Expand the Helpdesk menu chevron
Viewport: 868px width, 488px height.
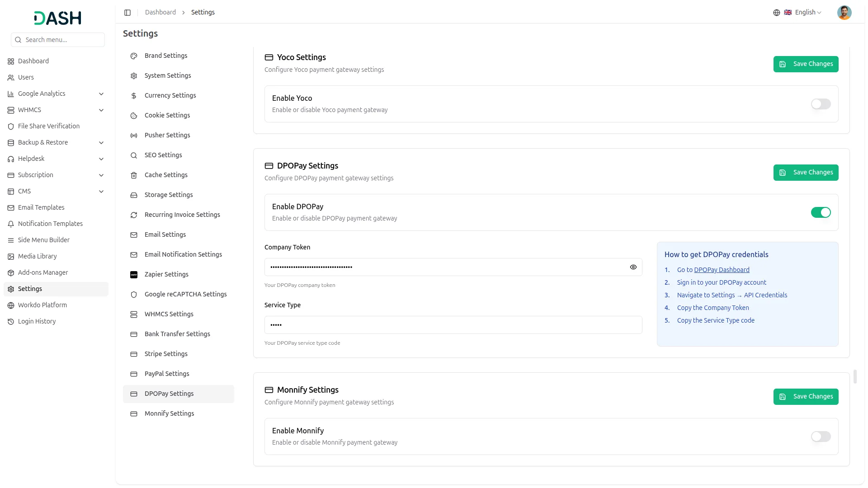101,159
